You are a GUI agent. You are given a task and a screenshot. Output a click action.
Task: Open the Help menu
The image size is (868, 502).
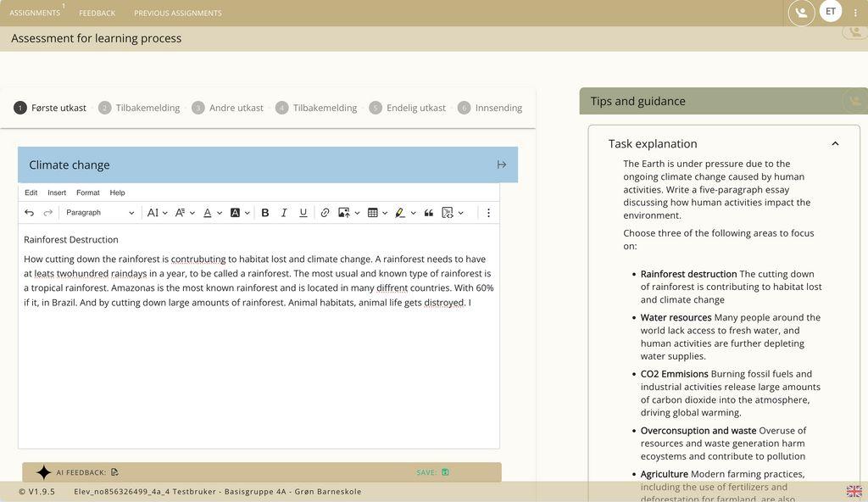click(117, 192)
